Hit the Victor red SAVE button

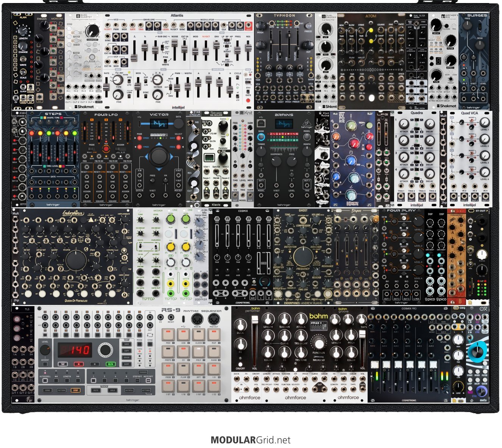pos(178,138)
